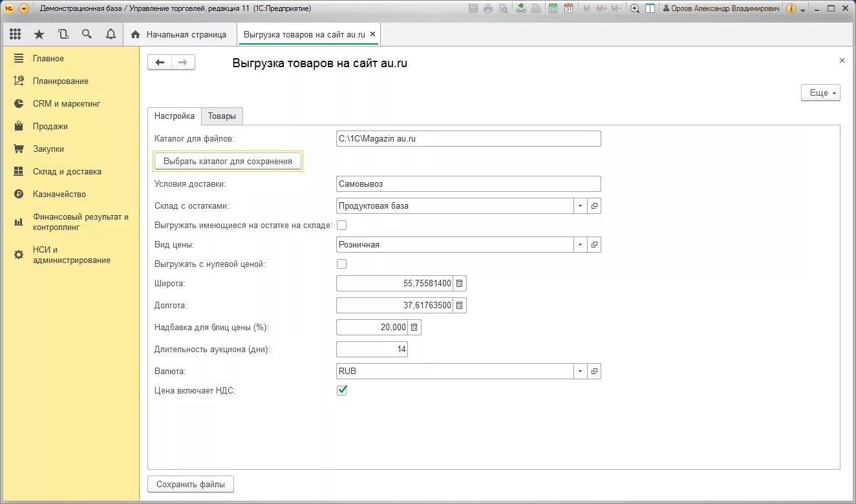
Task: Expand the Вид цены dropdown arrow
Action: (580, 245)
